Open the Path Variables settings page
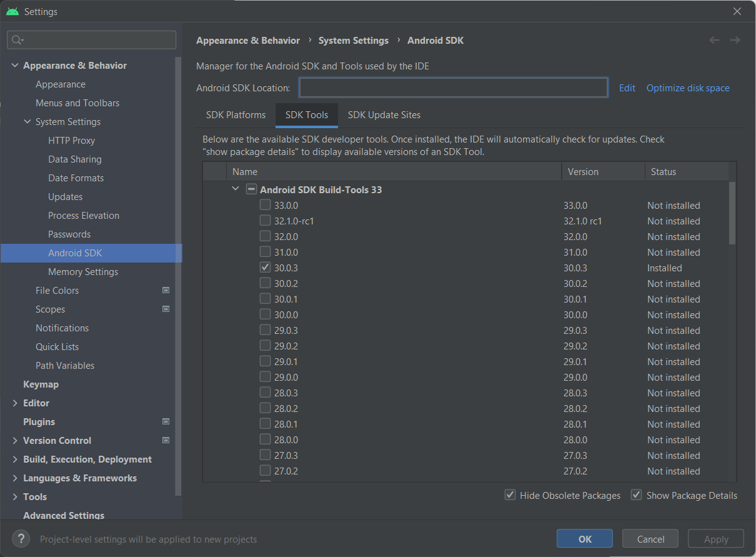This screenshot has width=756, height=557. 65,366
